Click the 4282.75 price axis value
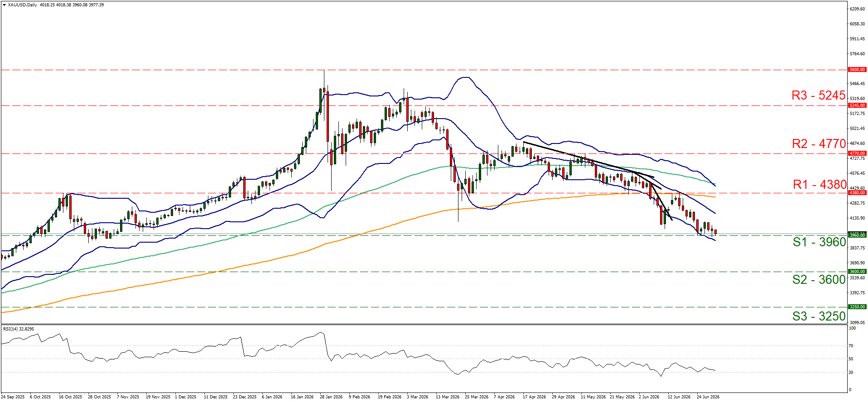The image size is (868, 402). (x=857, y=203)
